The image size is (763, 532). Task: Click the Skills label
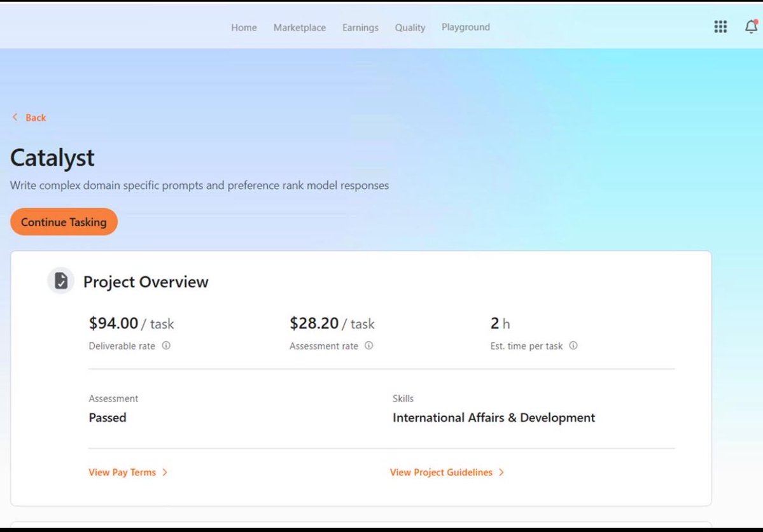point(403,398)
